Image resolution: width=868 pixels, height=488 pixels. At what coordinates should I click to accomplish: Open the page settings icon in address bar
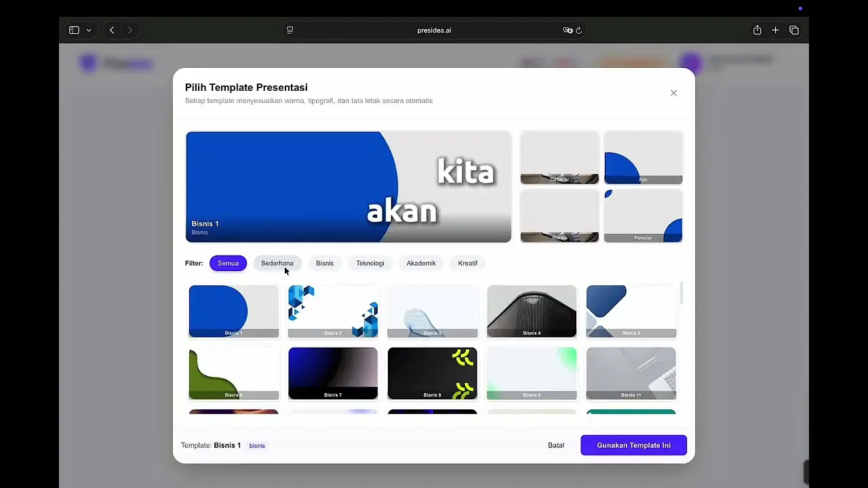click(290, 30)
